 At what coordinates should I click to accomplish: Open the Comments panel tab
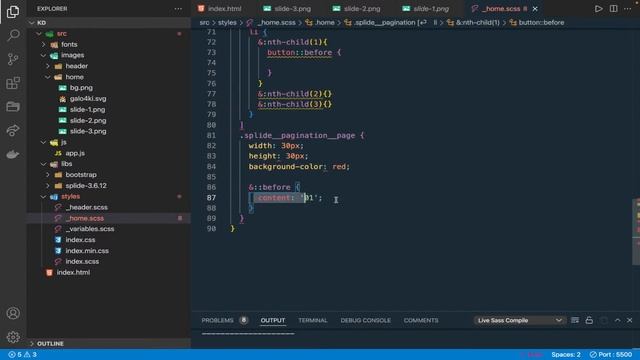[421, 320]
